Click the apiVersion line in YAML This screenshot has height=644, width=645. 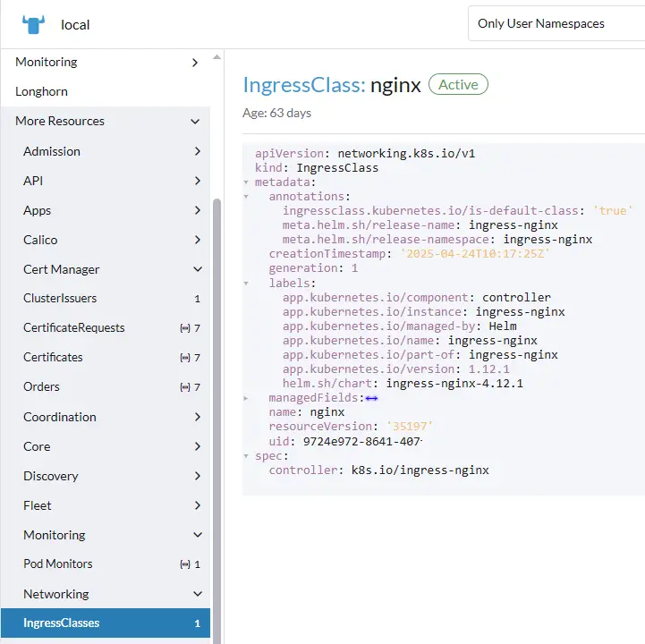click(365, 153)
